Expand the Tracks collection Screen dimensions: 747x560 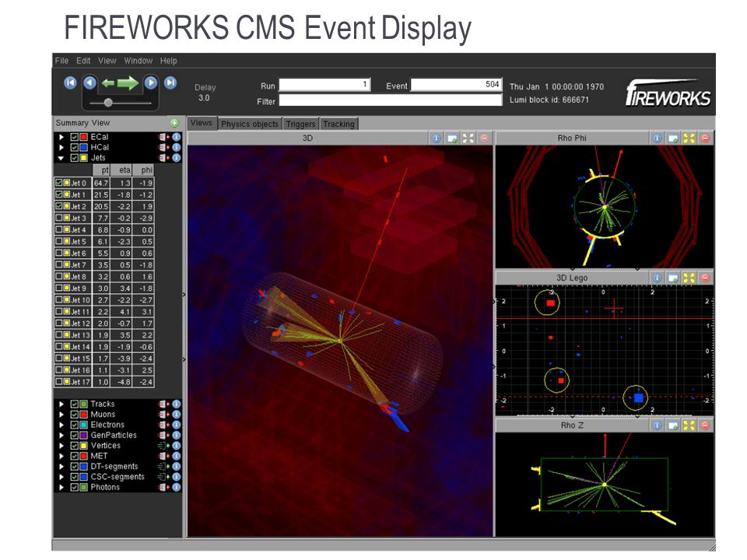[61, 404]
